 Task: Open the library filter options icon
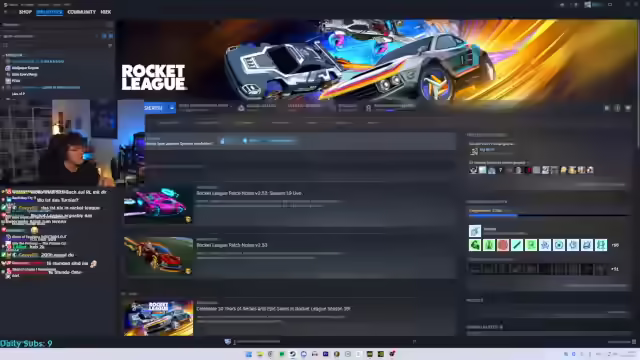pos(110,45)
